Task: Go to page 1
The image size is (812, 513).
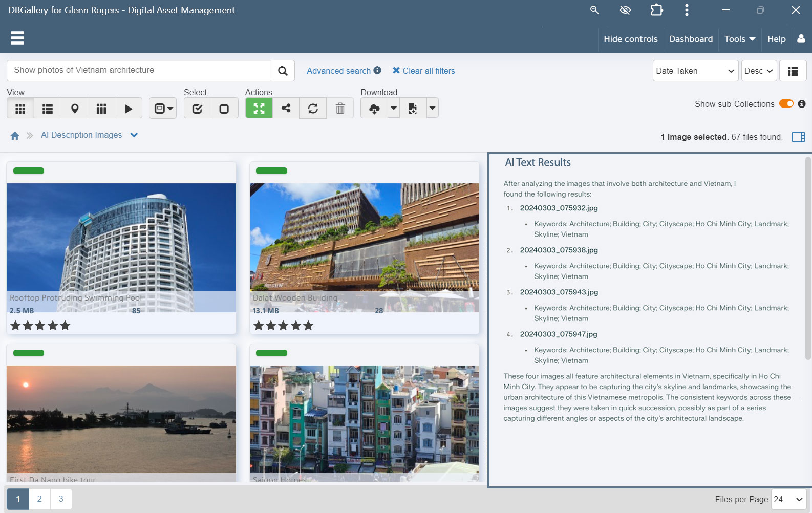Action: click(18, 499)
